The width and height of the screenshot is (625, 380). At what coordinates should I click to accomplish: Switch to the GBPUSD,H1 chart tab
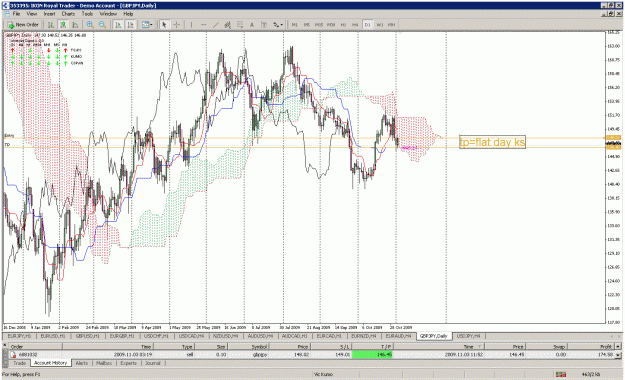coord(88,336)
